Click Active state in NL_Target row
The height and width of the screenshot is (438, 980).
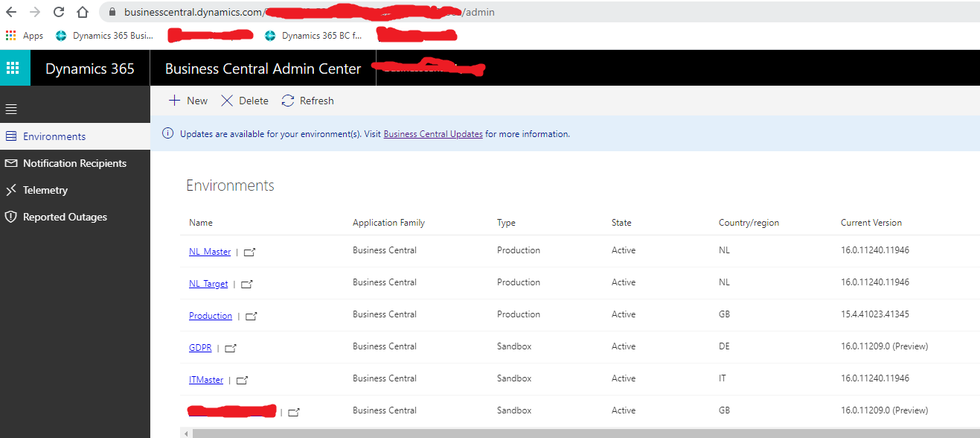click(624, 282)
